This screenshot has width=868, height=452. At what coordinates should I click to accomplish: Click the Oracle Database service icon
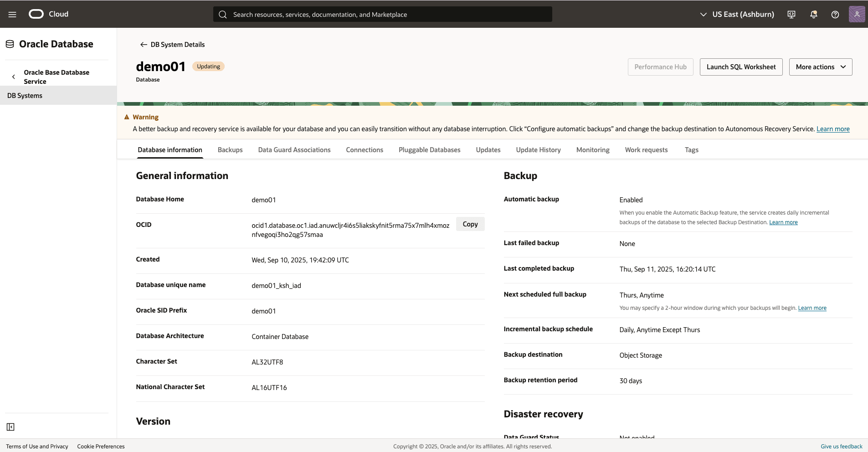pos(9,43)
